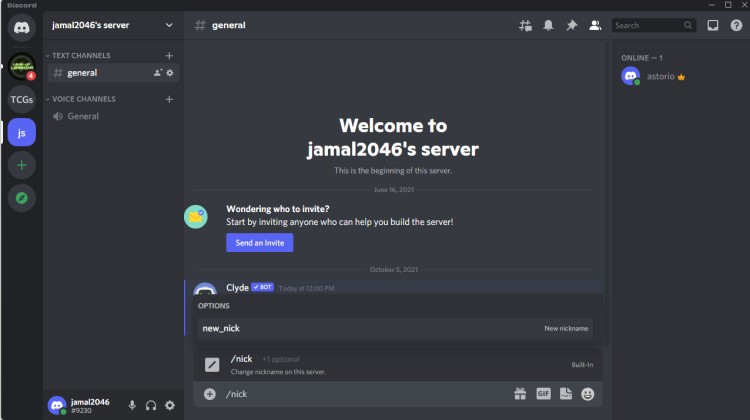The height and width of the screenshot is (420, 750).
Task: Send a Nitro gift
Action: (x=520, y=394)
